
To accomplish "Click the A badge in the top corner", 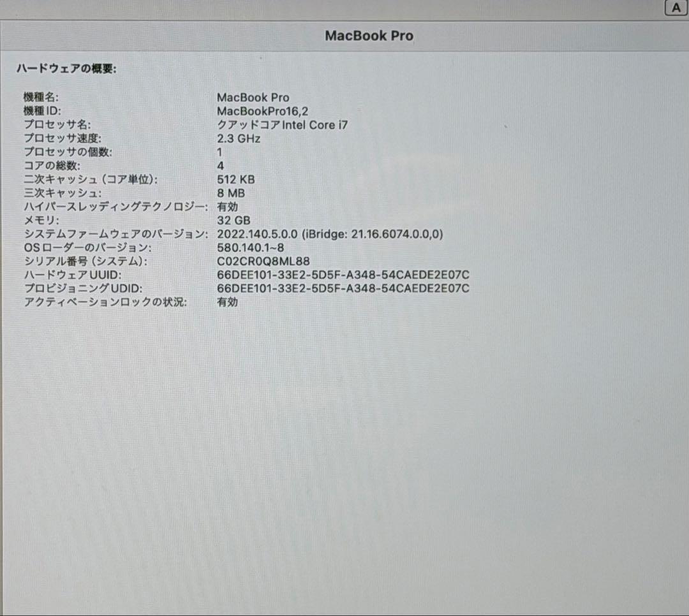I will [676, 7].
